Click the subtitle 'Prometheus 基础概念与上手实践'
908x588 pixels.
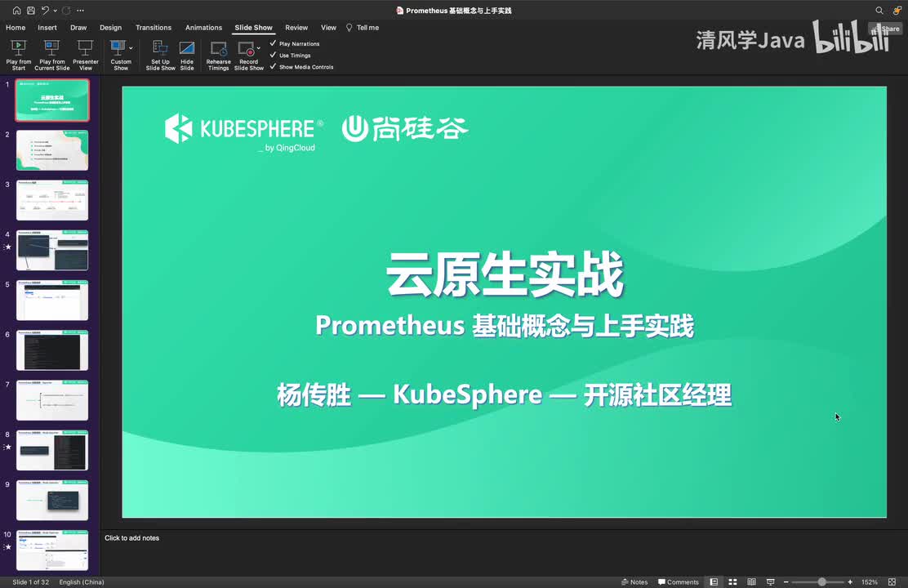[x=505, y=326]
